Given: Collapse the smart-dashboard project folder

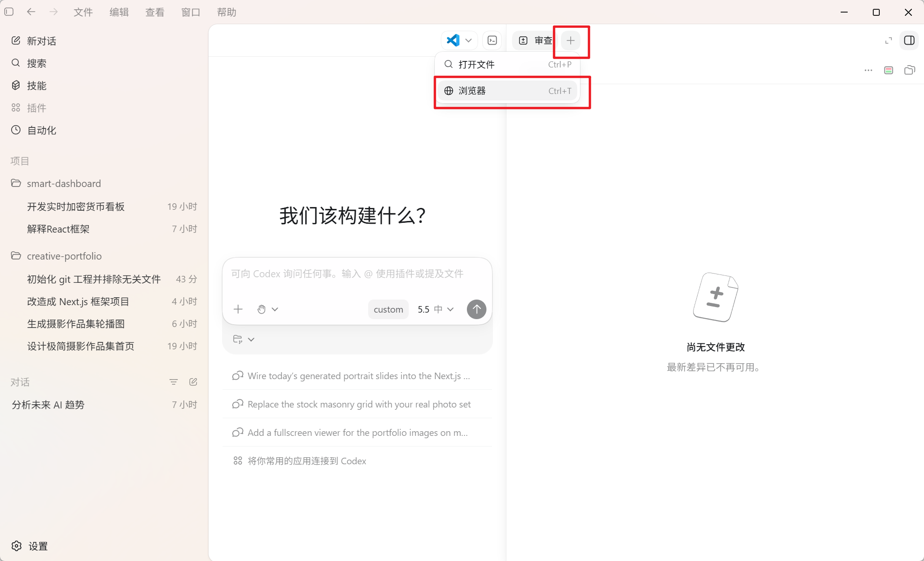Looking at the screenshot, I should click(104, 183).
